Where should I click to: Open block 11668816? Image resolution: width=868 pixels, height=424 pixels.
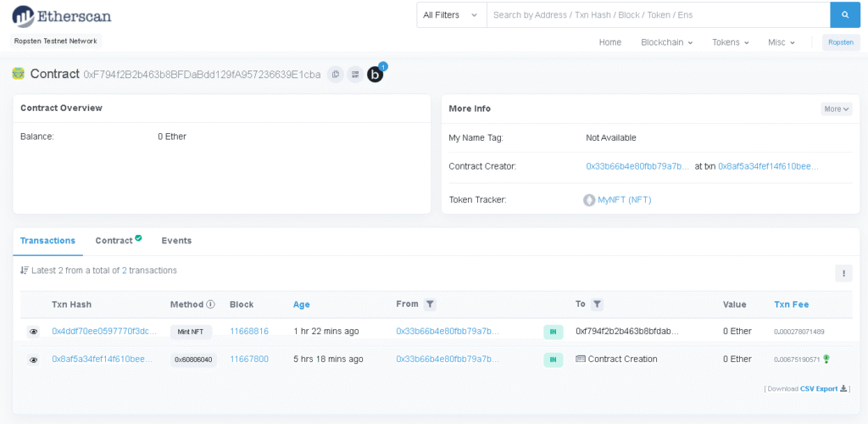coord(249,331)
